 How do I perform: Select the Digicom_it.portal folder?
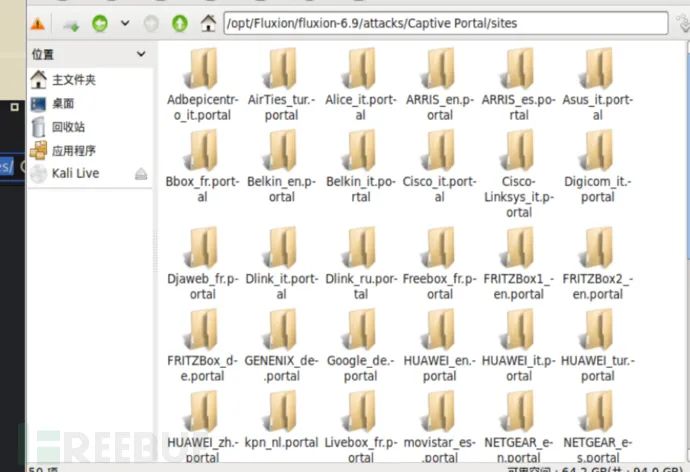click(598, 167)
